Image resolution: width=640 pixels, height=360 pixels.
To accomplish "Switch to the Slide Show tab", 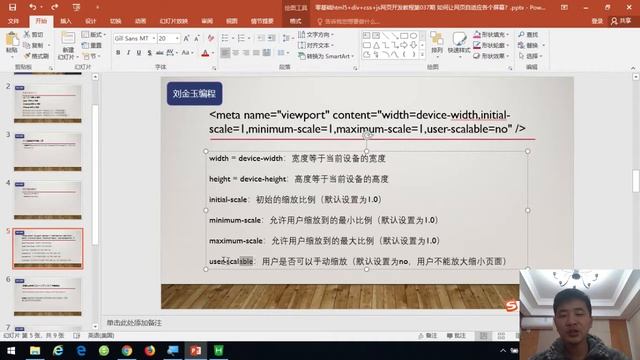I will coord(173,21).
